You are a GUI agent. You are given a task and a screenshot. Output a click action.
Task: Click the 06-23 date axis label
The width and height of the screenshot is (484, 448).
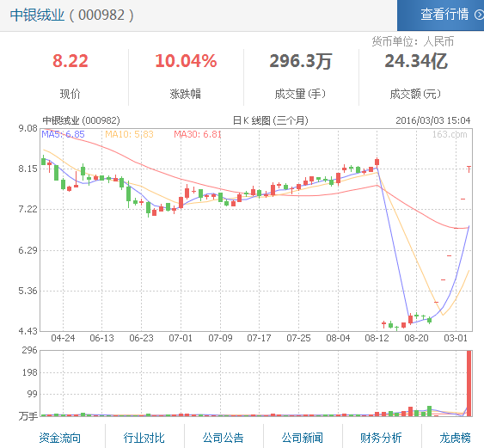(x=141, y=338)
